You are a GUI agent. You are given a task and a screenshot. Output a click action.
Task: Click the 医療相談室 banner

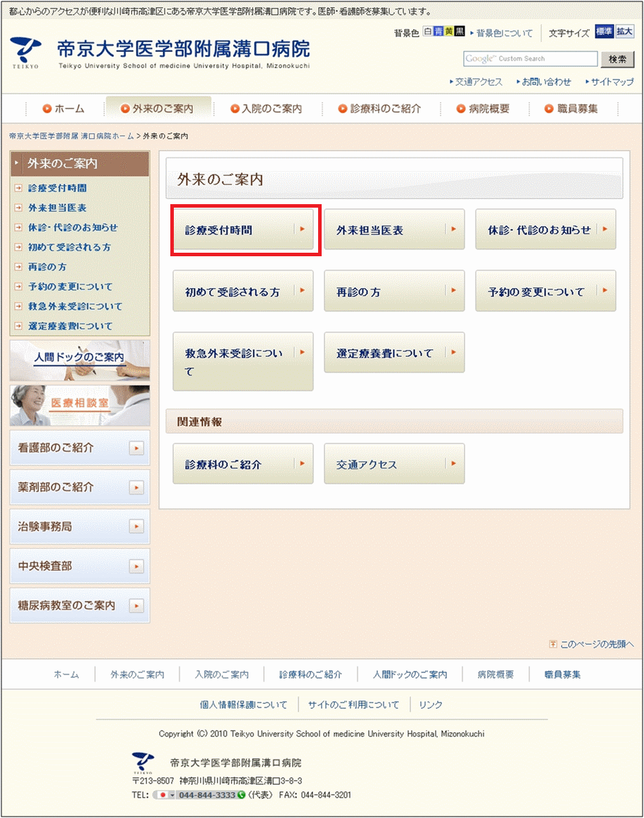click(x=80, y=405)
